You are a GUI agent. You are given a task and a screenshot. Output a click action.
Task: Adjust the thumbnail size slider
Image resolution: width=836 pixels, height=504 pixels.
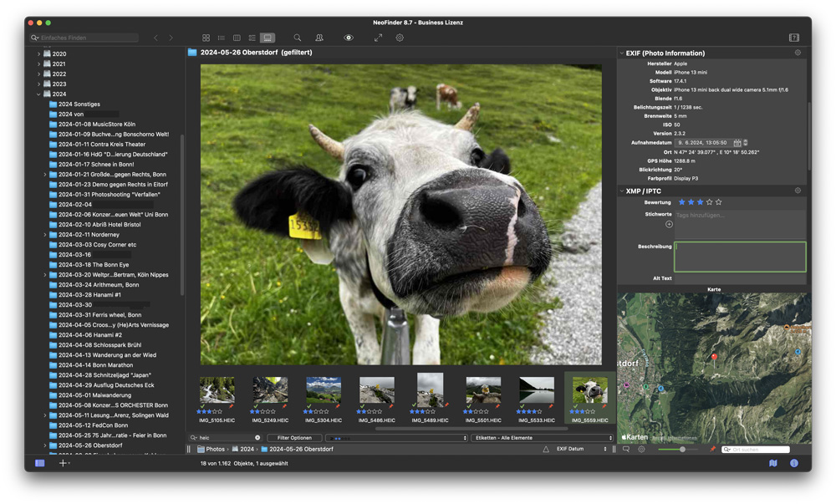pyautogui.click(x=682, y=450)
